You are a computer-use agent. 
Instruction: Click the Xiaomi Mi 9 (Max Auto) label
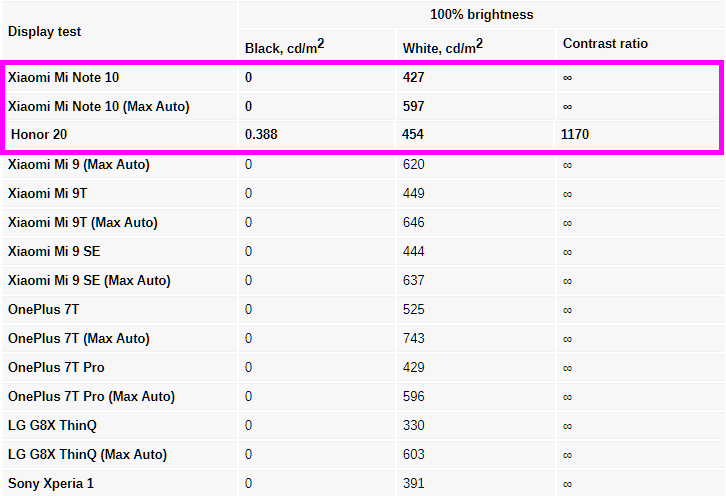point(79,164)
